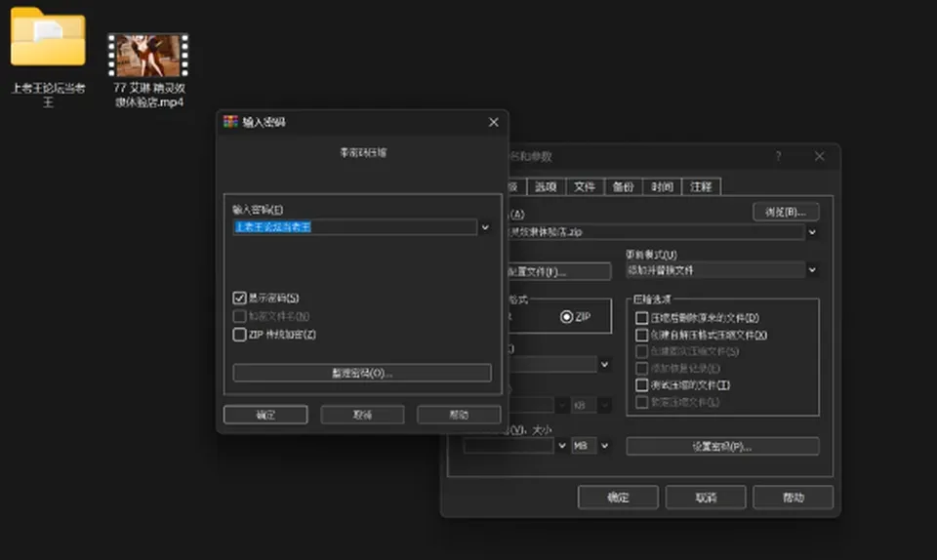Open the 备份 tab
937x560 pixels.
click(624, 187)
